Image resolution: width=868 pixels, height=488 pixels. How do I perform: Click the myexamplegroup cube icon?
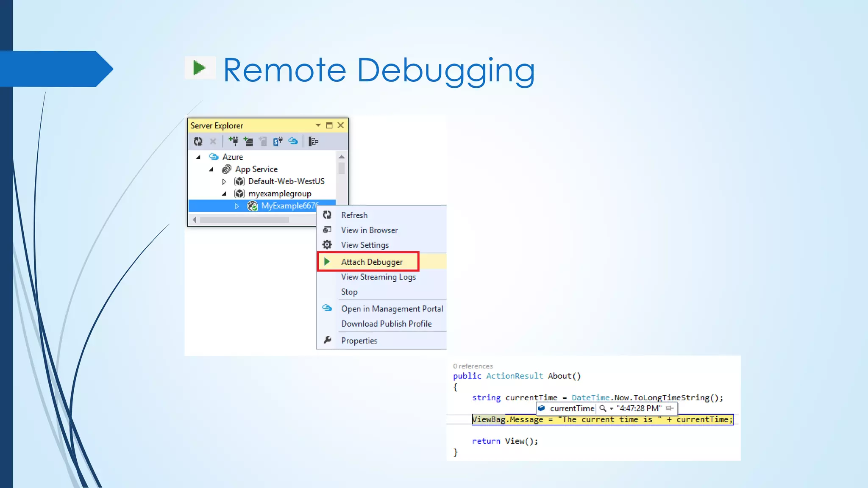click(x=239, y=194)
